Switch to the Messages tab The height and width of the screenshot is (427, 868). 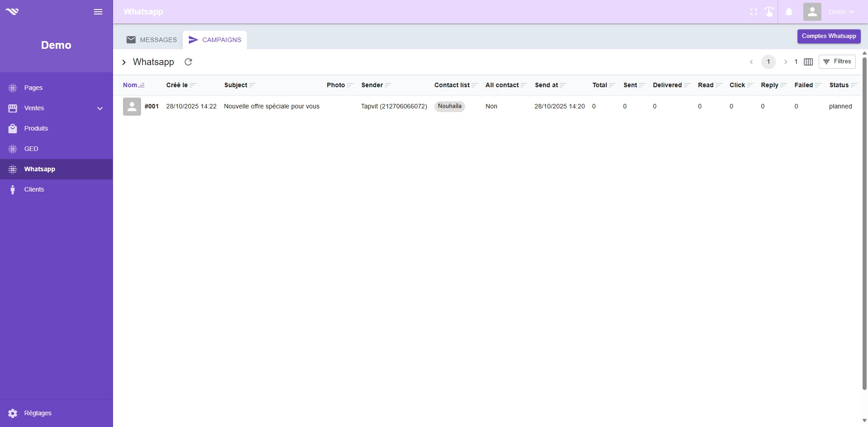click(151, 40)
